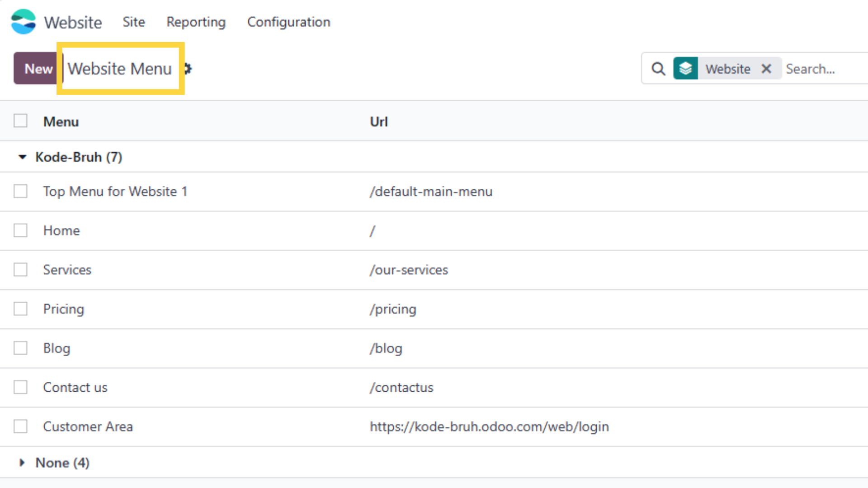Click into the Search input field
Viewport: 868px width, 488px height.
tap(825, 69)
